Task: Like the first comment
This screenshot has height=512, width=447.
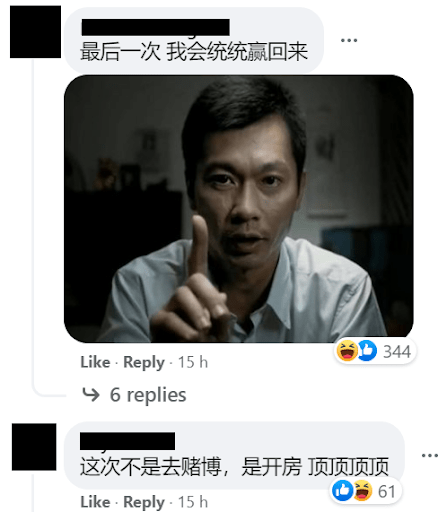Action: (x=95, y=362)
